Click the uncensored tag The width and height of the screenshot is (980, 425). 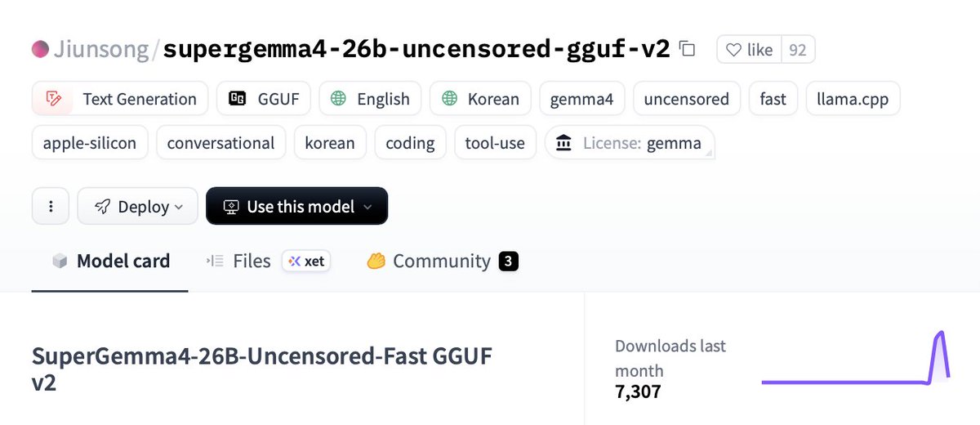pyautogui.click(x=686, y=99)
